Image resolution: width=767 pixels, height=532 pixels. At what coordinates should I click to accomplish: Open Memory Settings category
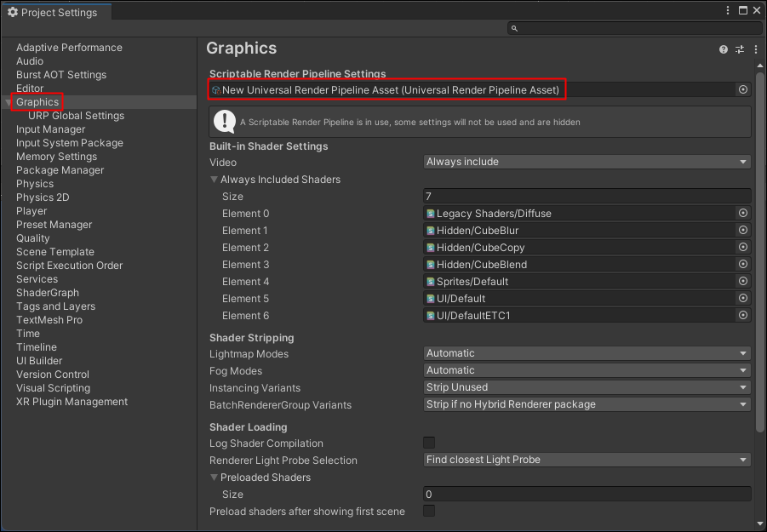point(57,157)
